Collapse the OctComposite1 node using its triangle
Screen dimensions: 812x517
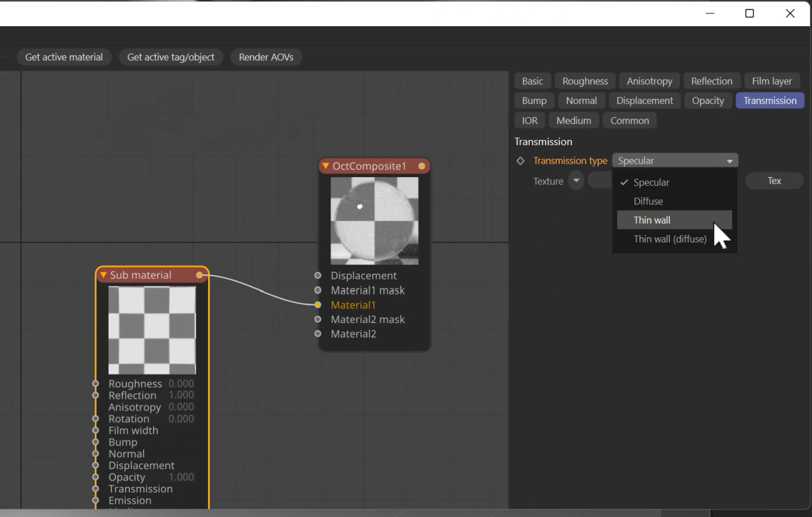(326, 166)
